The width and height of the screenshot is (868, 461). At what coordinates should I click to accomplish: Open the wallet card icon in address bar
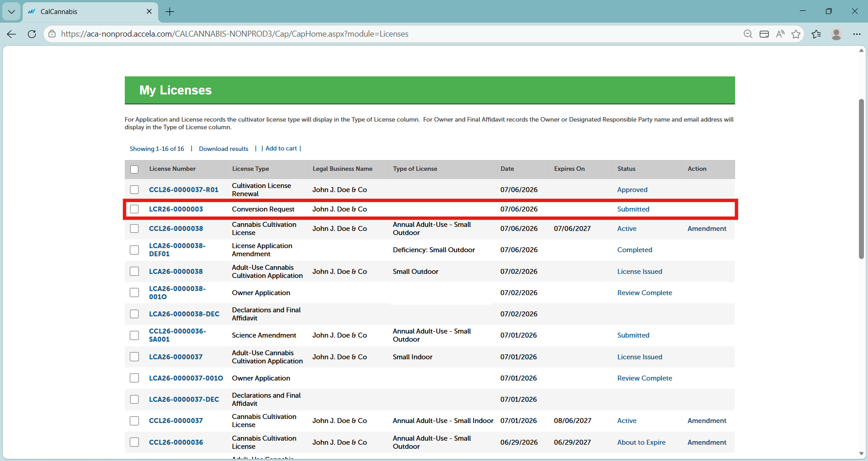(x=764, y=34)
